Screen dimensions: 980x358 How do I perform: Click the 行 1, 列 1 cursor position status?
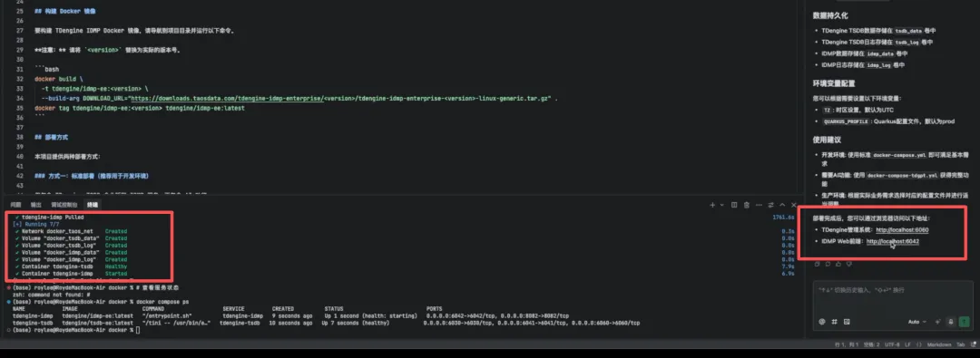click(847, 344)
